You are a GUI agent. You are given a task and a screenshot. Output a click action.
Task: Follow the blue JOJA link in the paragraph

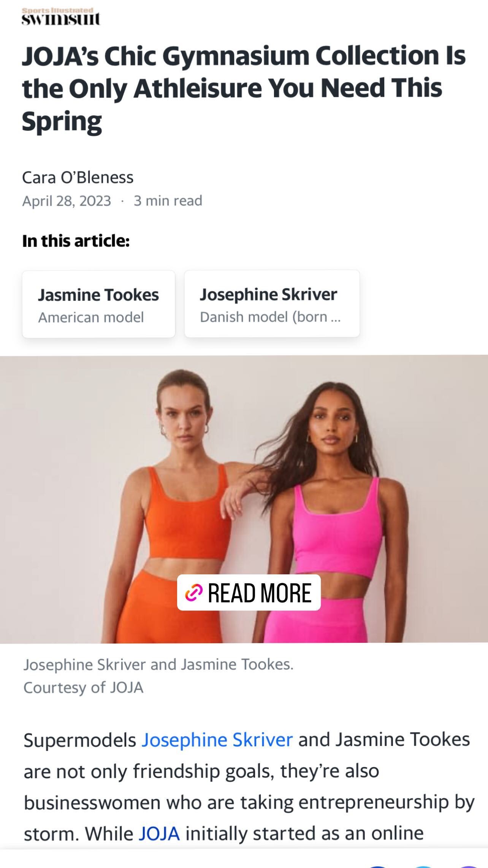pos(159,834)
